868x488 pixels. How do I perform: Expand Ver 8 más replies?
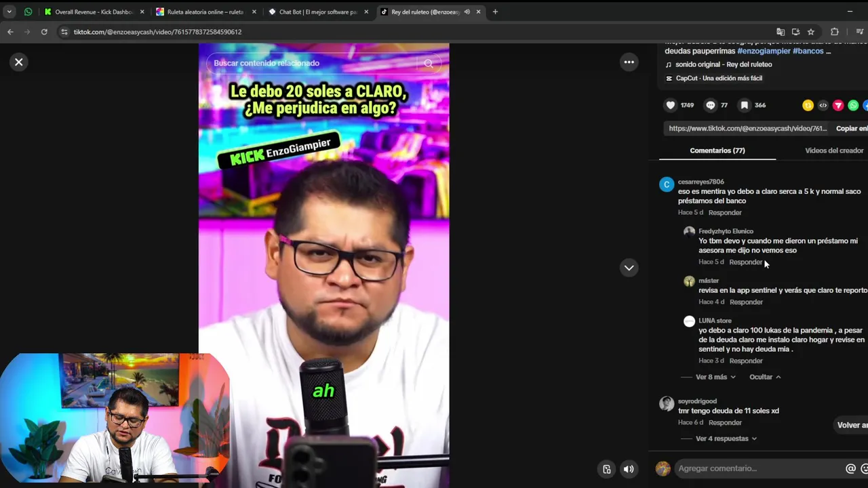point(715,377)
